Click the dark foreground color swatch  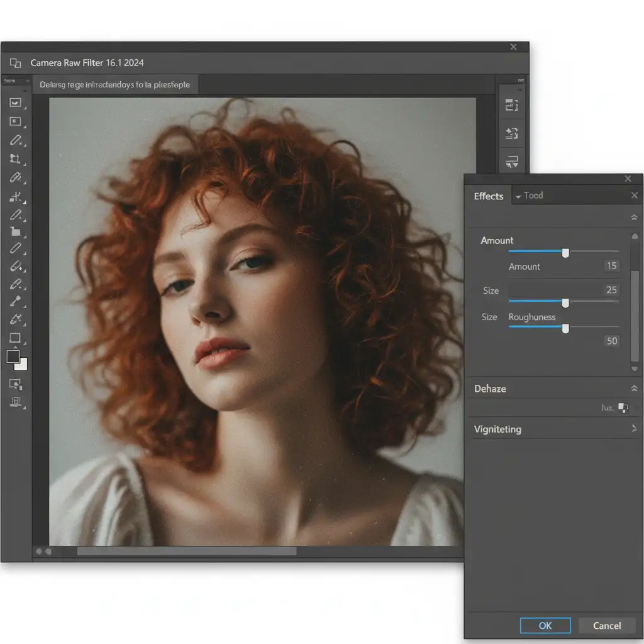[13, 357]
